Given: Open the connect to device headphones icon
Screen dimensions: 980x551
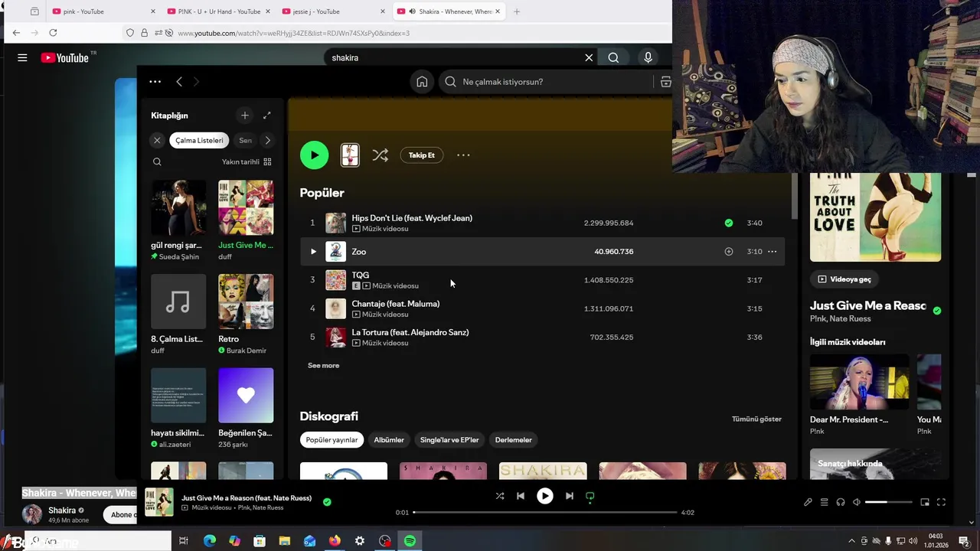Looking at the screenshot, I should coord(841,502).
